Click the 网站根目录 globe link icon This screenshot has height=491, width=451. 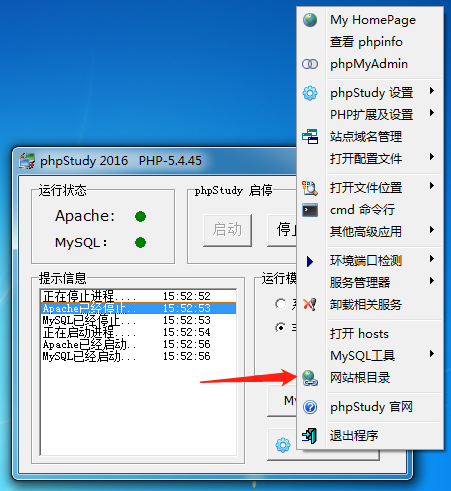(x=310, y=378)
